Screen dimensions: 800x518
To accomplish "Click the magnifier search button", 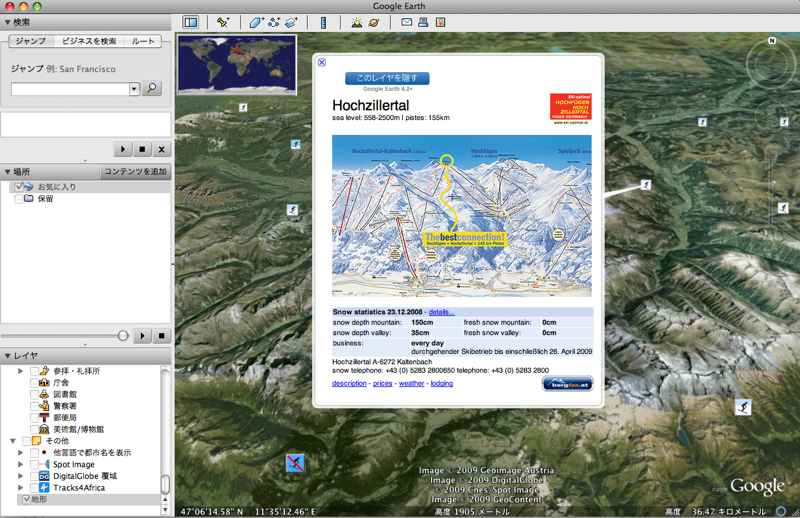I will [x=152, y=88].
